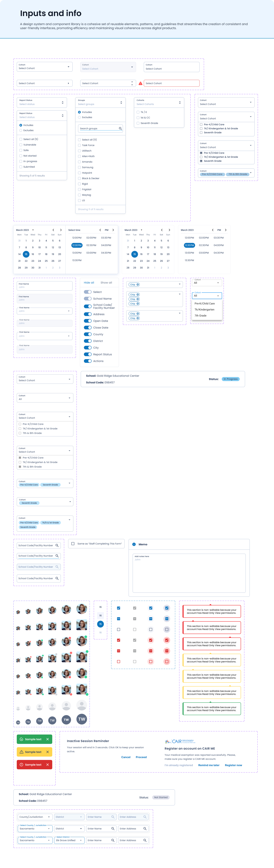274x868 pixels.
Task: Click inside the Add notes here textarea
Action: [189, 573]
